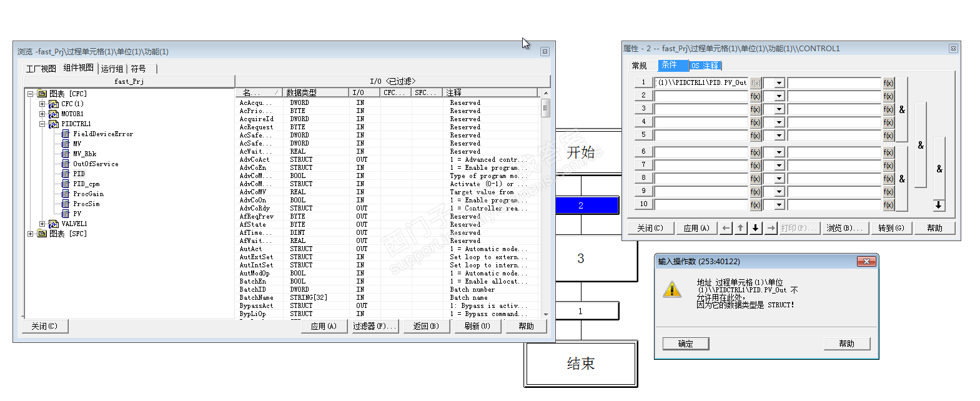Screen dimensions: 980x401
Task: Click the MOTOR1 chart icon
Action: 54,114
